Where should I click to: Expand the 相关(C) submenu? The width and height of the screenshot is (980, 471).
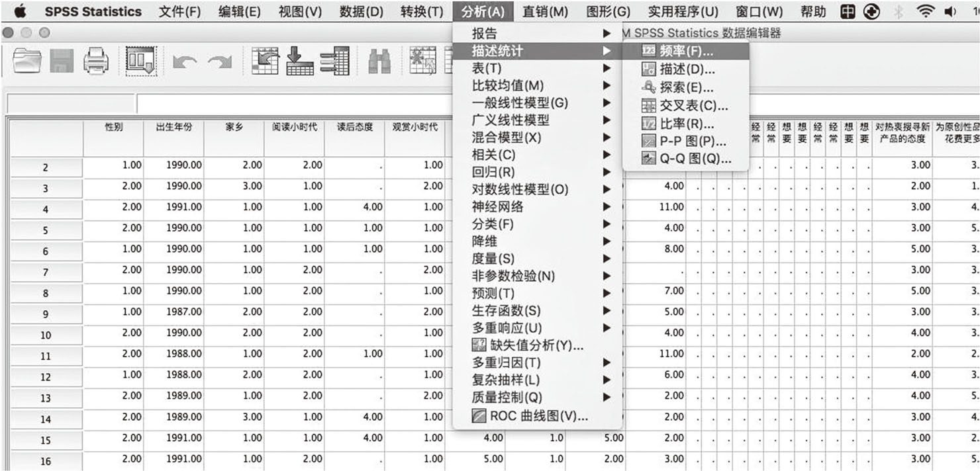(537, 155)
